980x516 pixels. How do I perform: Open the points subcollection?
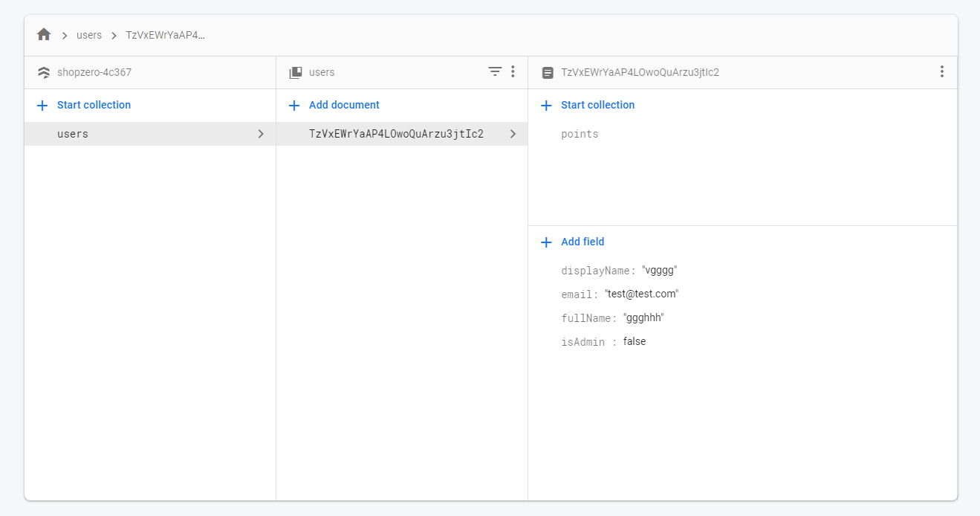580,134
